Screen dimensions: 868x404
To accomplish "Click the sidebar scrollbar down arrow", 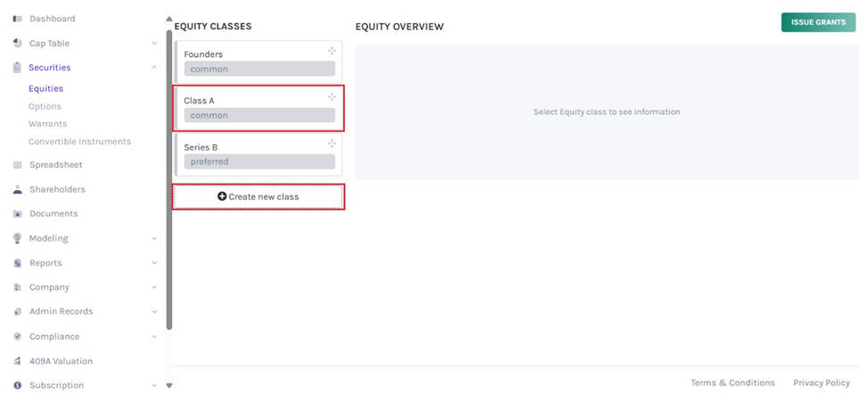I will [x=169, y=385].
